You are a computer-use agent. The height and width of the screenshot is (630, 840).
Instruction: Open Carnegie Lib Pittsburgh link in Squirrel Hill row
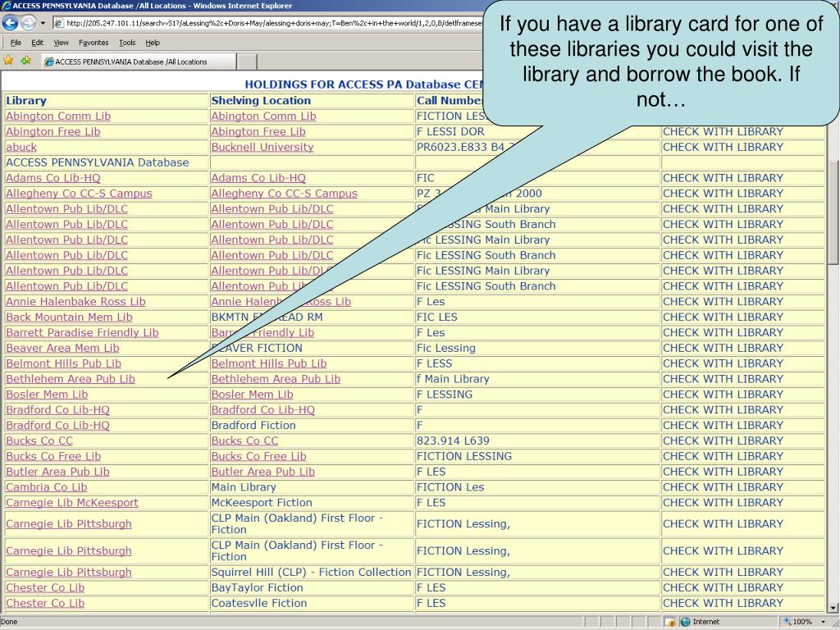click(69, 573)
